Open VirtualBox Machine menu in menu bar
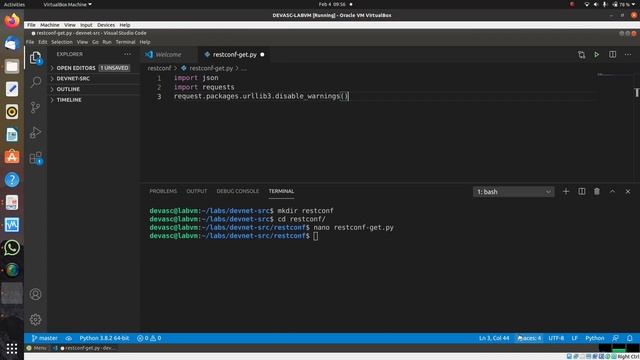This screenshot has width=640, height=360. pyautogui.click(x=50, y=25)
